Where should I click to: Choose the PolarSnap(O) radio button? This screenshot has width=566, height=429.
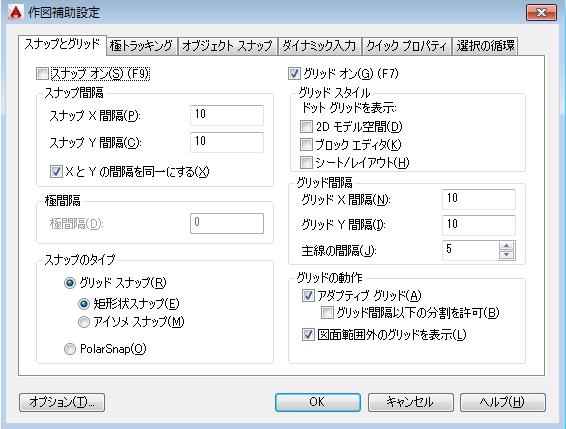[70, 349]
